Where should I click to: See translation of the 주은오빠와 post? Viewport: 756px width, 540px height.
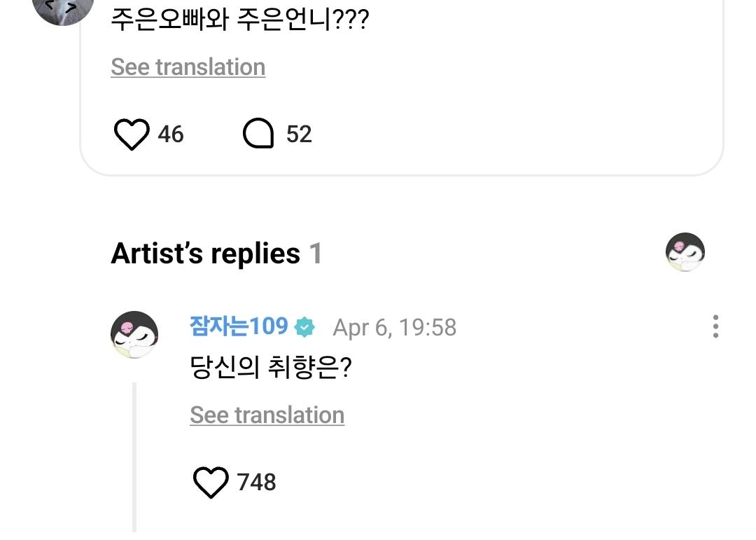click(x=188, y=67)
